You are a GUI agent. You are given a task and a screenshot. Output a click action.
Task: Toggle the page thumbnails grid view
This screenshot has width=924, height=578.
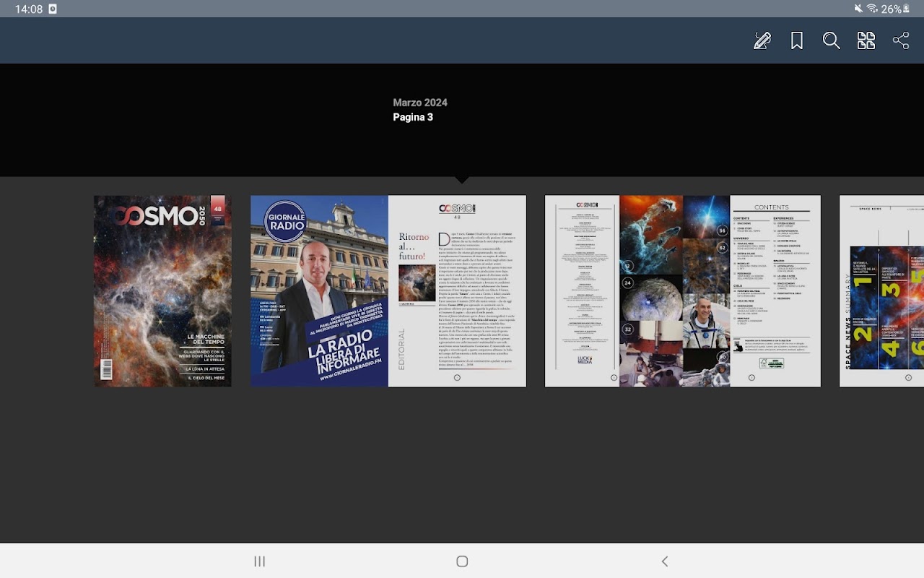[866, 40]
